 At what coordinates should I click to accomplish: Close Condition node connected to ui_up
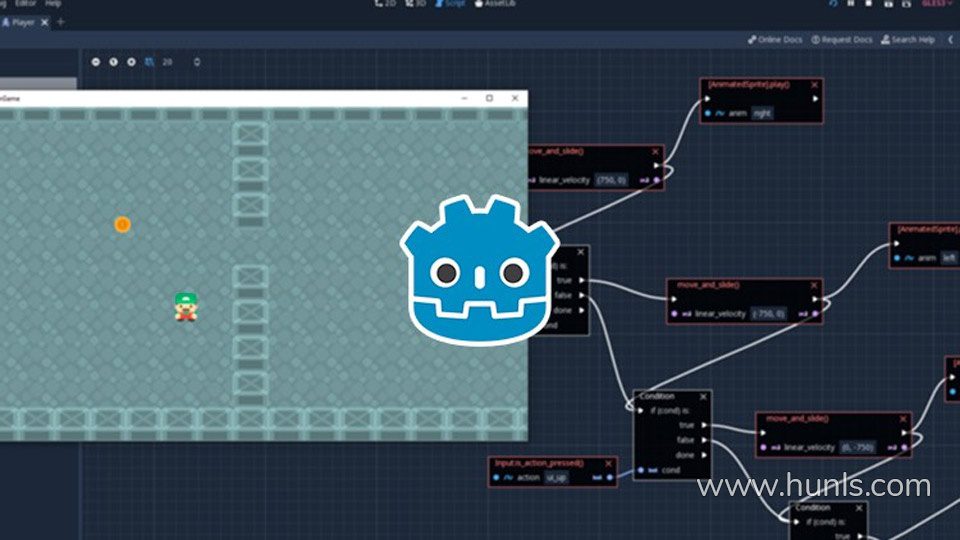(x=703, y=397)
